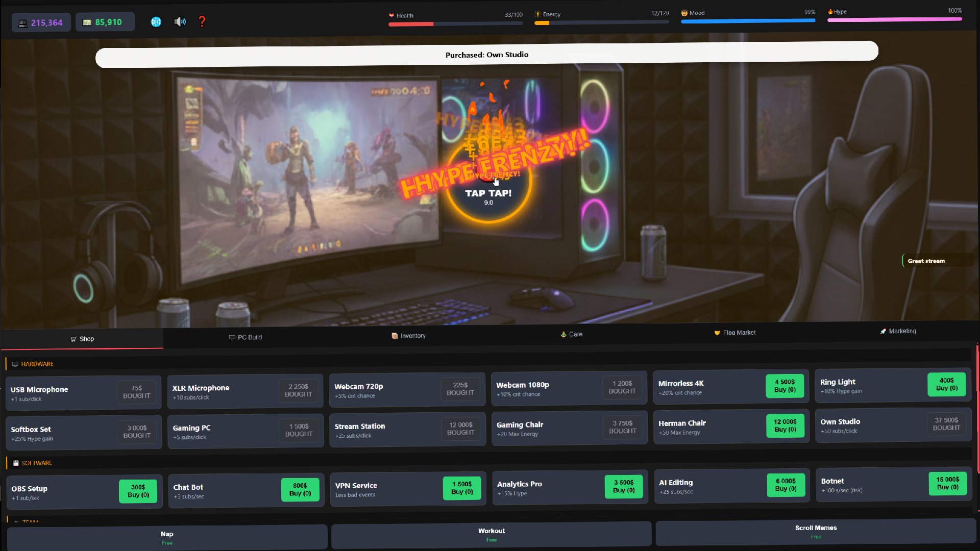Click the Software section icon
Screen dimensions: 980x551
pos(16,463)
